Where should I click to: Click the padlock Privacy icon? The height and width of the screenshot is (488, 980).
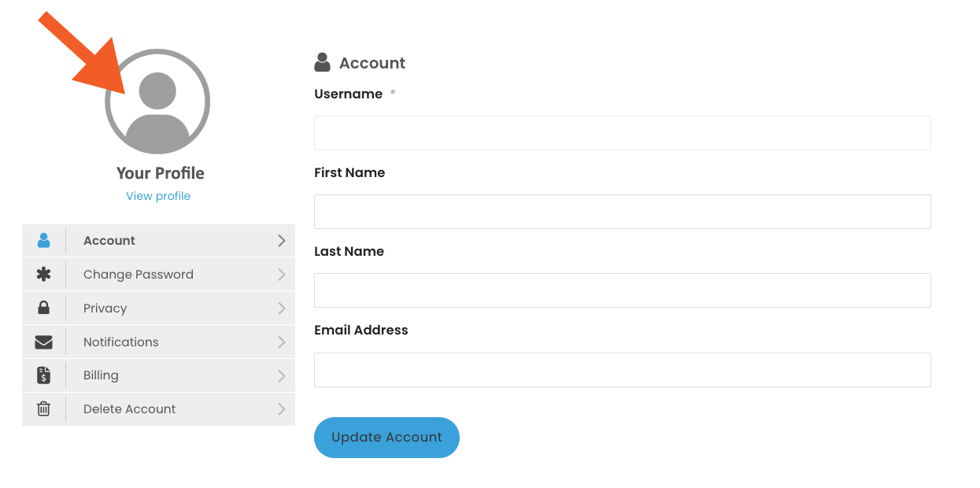tap(43, 308)
